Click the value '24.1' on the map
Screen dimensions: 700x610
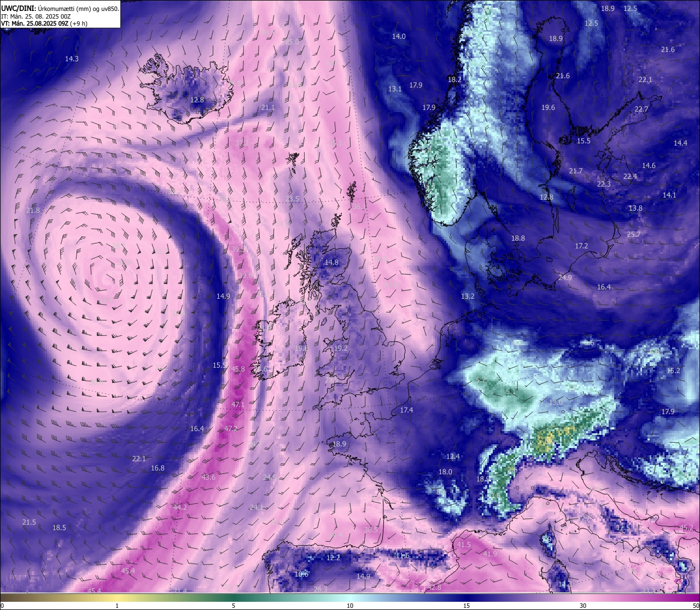pos(256,508)
